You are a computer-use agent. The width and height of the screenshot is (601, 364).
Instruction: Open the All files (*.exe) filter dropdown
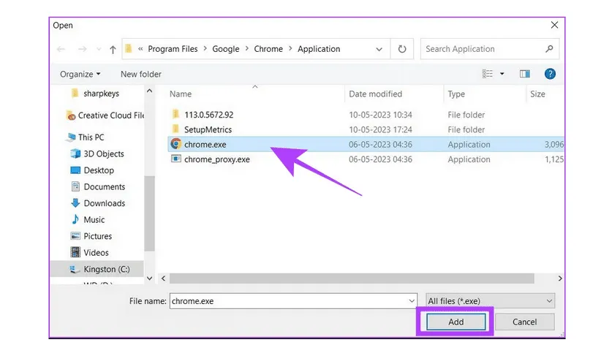coord(490,300)
